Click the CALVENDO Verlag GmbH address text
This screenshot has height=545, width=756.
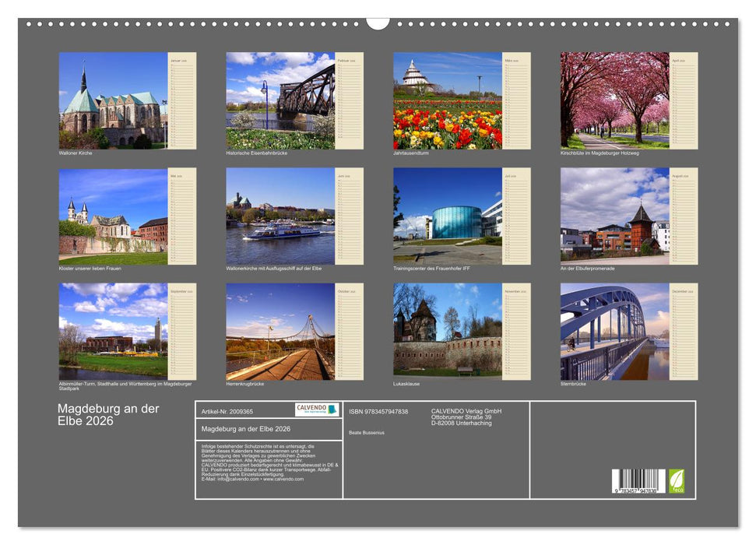467,417
